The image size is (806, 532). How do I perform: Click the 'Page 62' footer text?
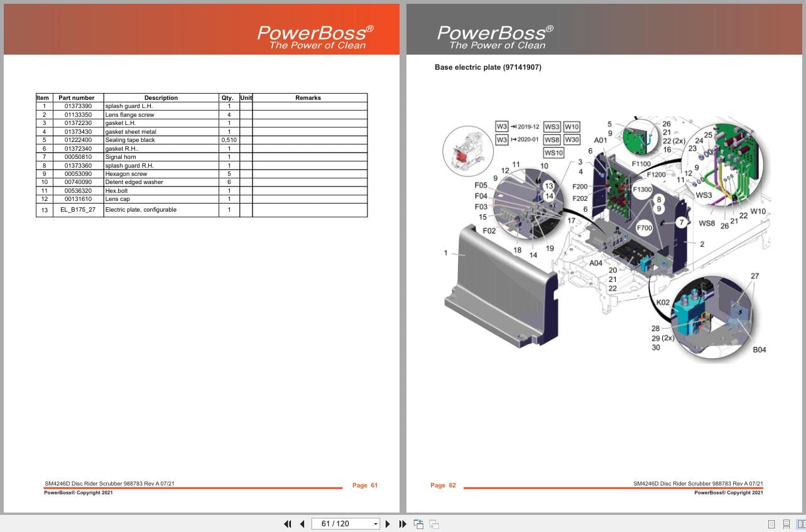444,486
